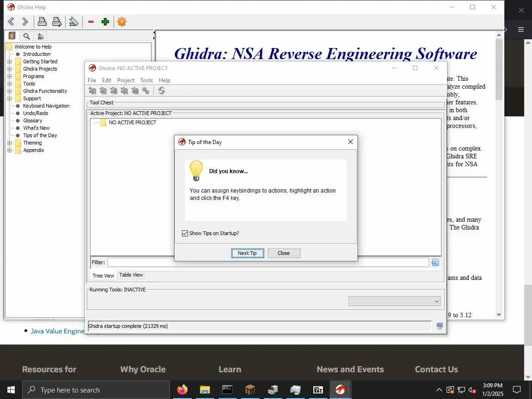Expand the Programs help node
This screenshot has width=532, height=399.
(x=10, y=76)
